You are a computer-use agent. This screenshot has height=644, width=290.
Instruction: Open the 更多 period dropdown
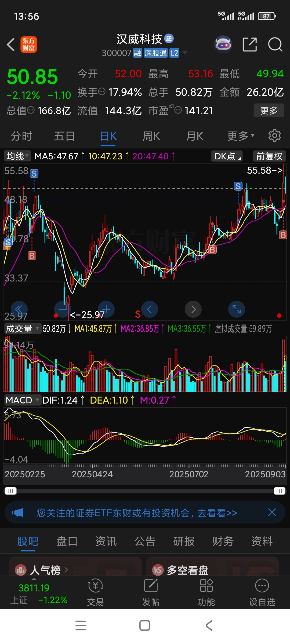[x=241, y=136]
